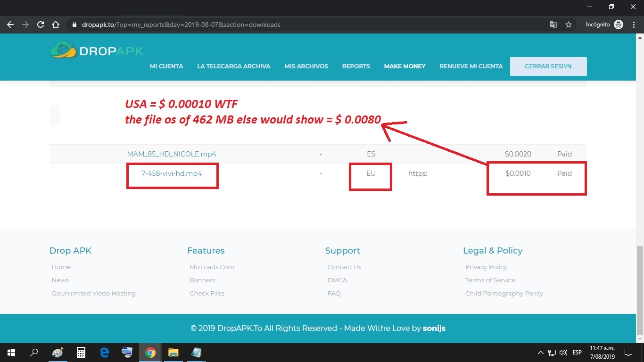Open the MI CUENTA menu item

pyautogui.click(x=166, y=66)
